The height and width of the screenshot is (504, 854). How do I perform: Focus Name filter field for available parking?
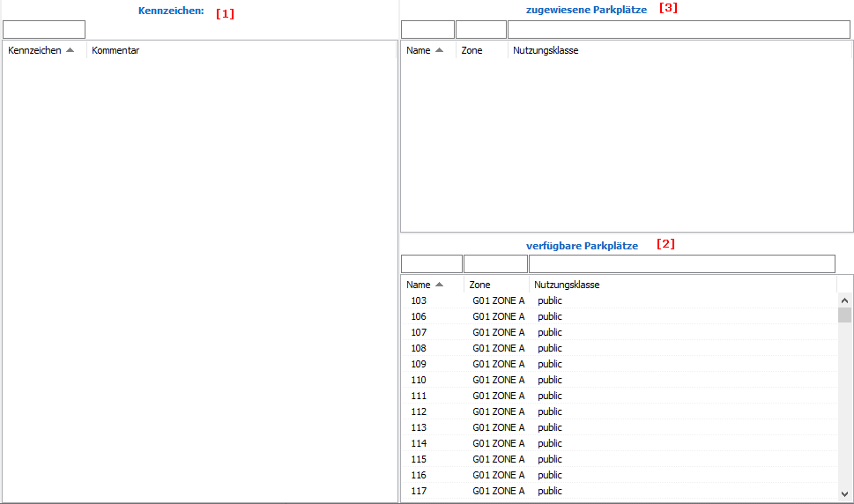[x=432, y=264]
